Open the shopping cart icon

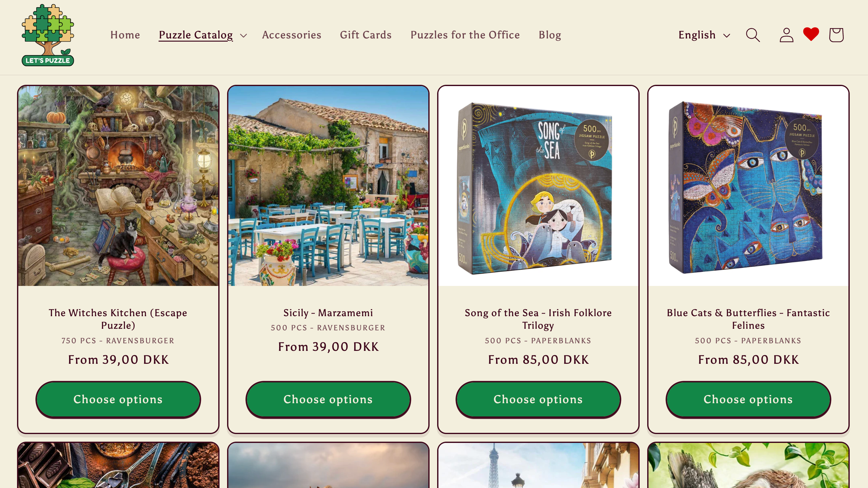point(836,35)
